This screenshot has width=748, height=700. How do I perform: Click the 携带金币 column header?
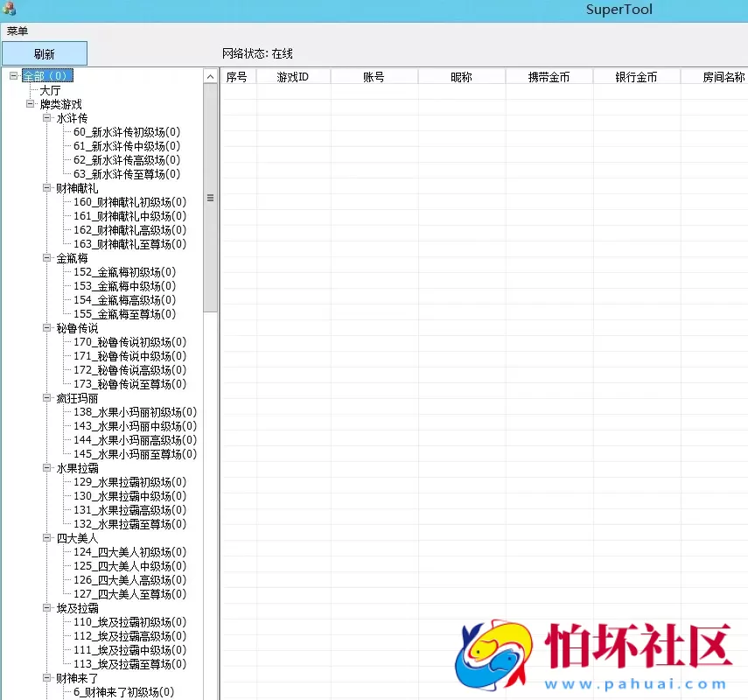(548, 76)
